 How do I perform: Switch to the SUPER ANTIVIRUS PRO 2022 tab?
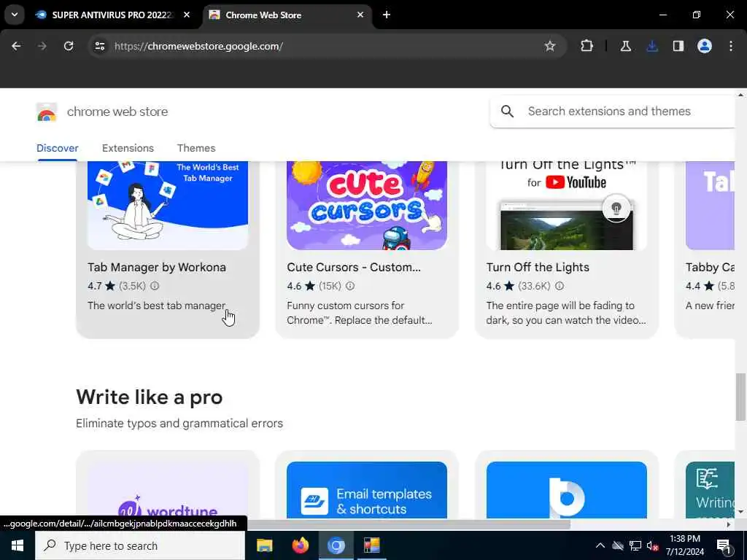click(x=112, y=15)
